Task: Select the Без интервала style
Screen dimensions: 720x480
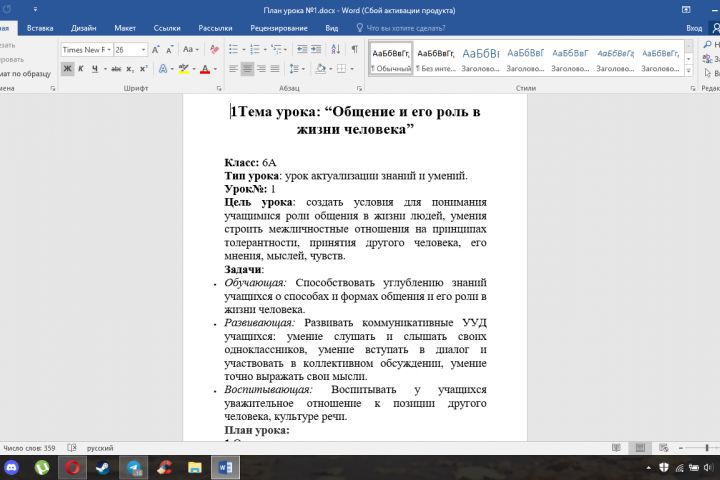Action: click(x=436, y=59)
